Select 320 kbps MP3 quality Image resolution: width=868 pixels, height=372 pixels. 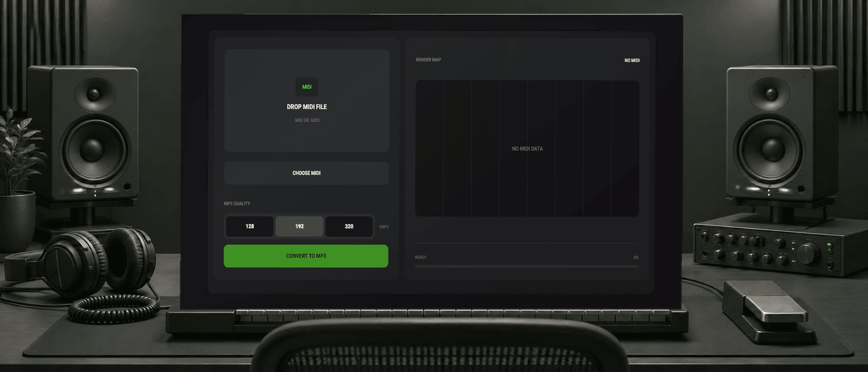349,226
